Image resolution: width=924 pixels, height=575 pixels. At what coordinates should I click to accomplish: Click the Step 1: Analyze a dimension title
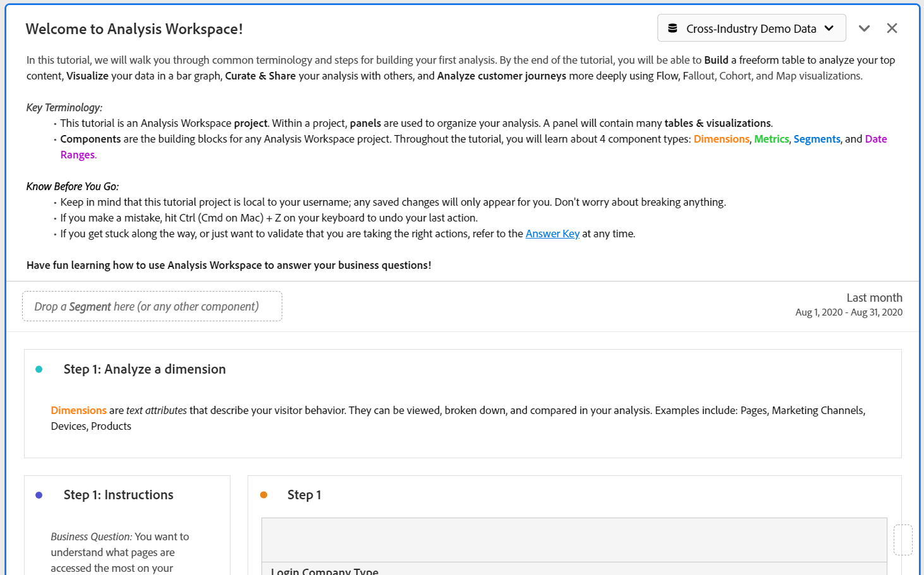145,369
